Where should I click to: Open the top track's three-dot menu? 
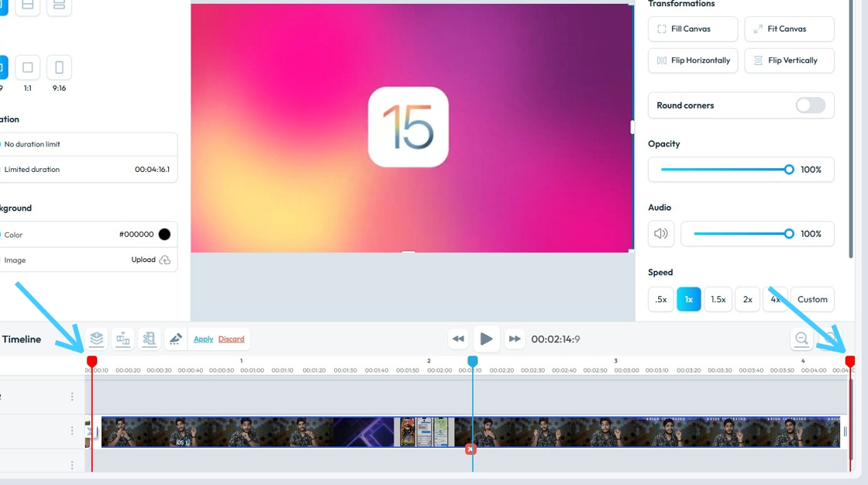pyautogui.click(x=72, y=397)
